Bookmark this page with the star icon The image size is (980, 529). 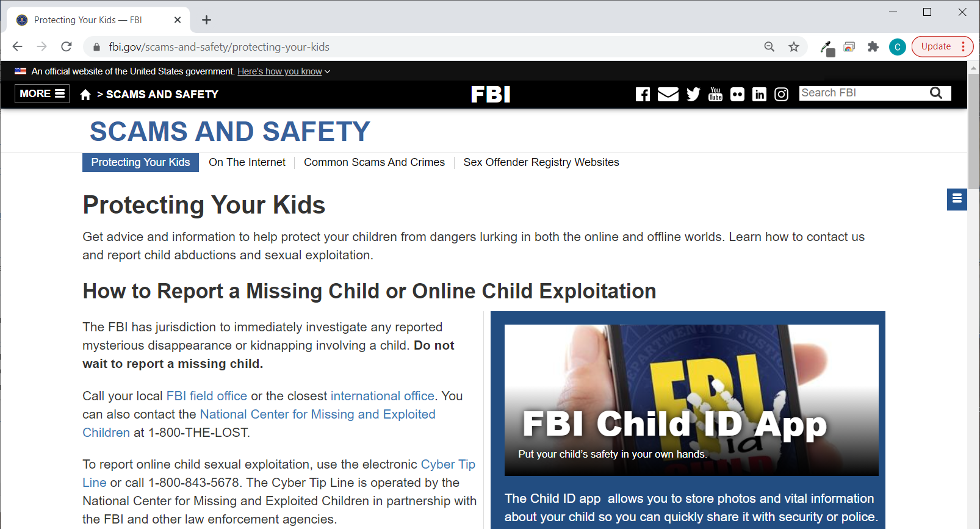tap(794, 47)
